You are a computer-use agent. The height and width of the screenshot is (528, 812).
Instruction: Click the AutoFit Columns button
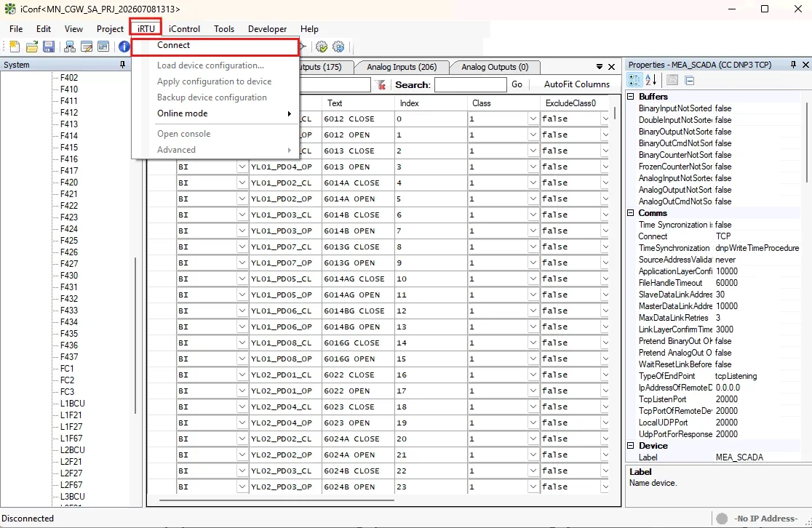click(x=577, y=84)
